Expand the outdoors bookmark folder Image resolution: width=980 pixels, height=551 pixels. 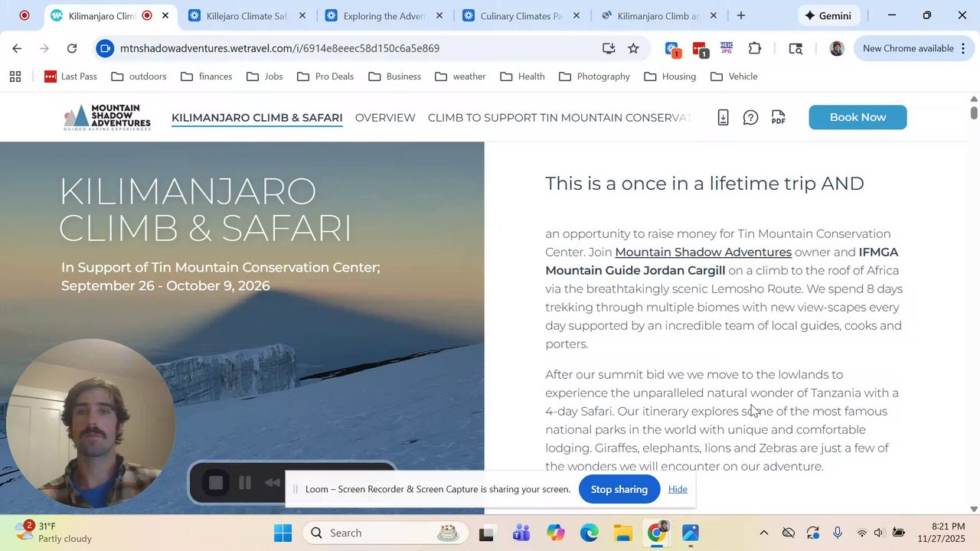coord(139,77)
